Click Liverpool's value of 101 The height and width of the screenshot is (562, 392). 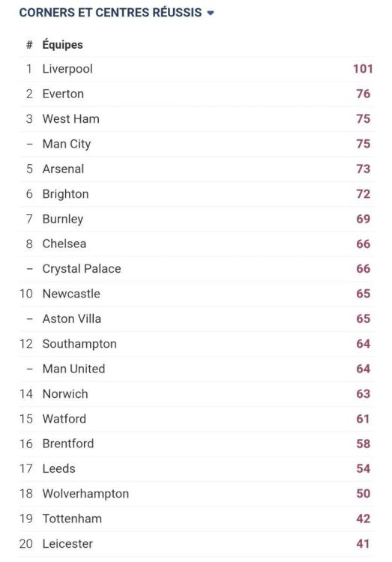[x=363, y=69]
